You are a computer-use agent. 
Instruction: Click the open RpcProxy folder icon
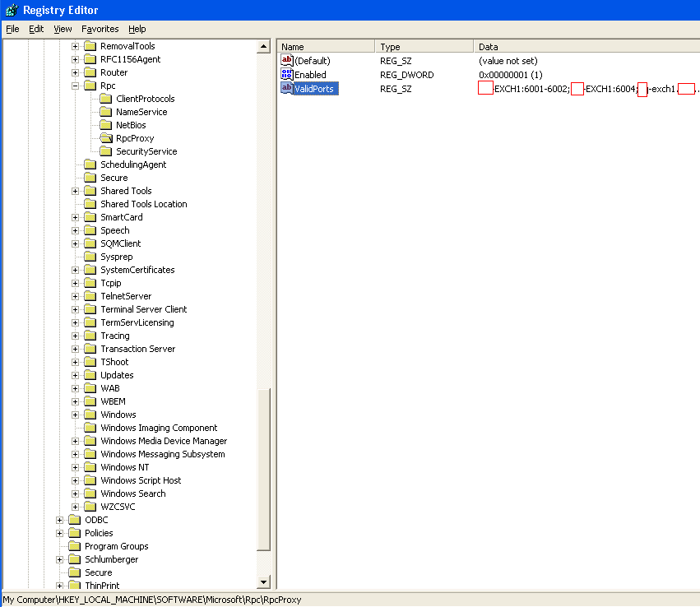tap(106, 138)
